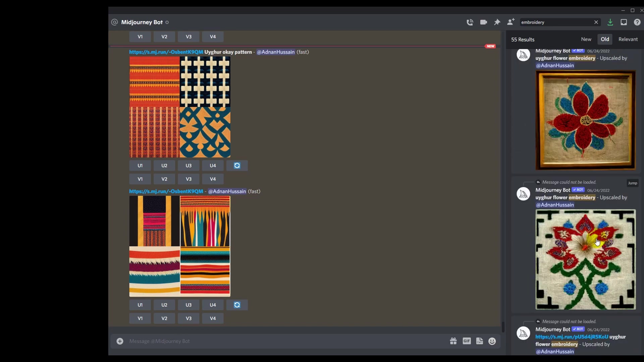Open the sticker picker

pyautogui.click(x=480, y=341)
